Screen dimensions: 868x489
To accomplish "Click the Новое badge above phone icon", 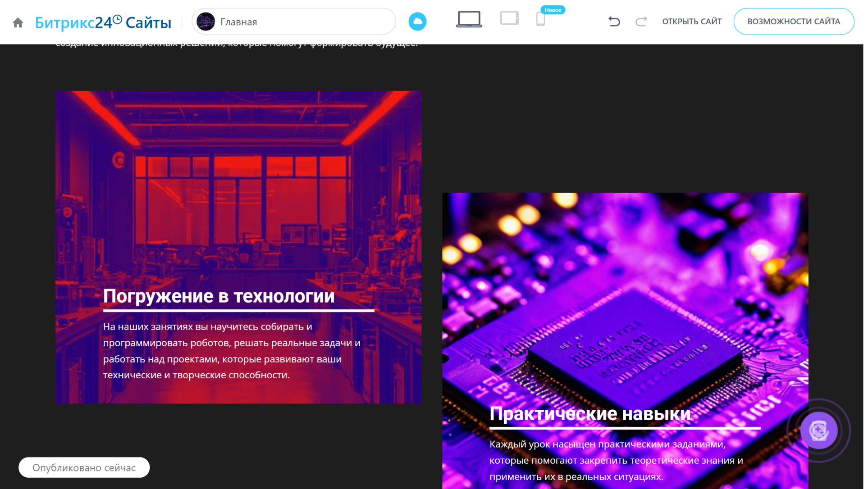I will point(553,10).
